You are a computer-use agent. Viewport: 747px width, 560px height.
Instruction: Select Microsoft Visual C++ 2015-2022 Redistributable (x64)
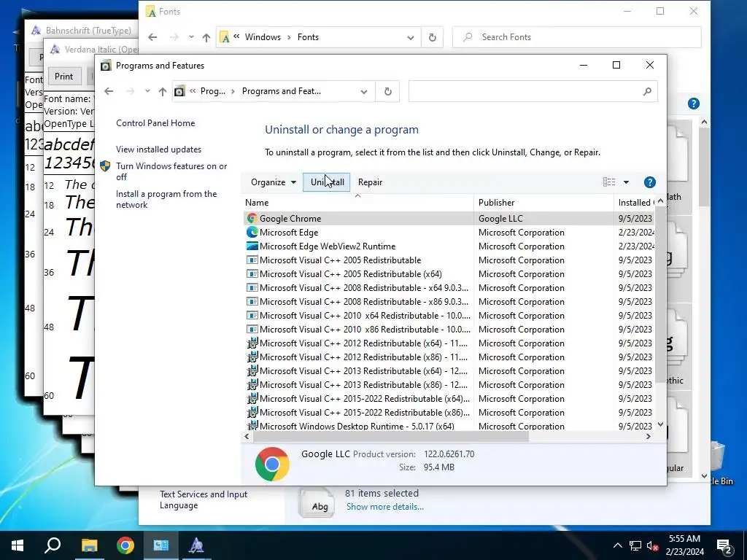click(449, 398)
